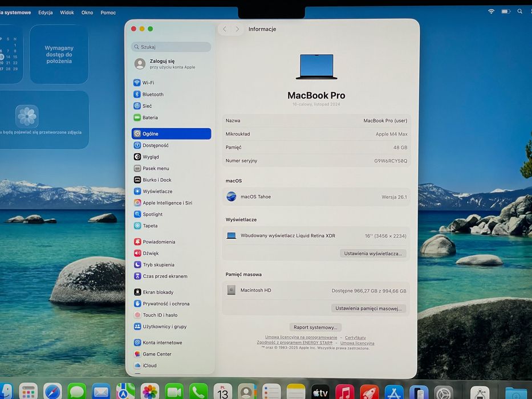Open Biurko i Dock settings

click(171, 180)
